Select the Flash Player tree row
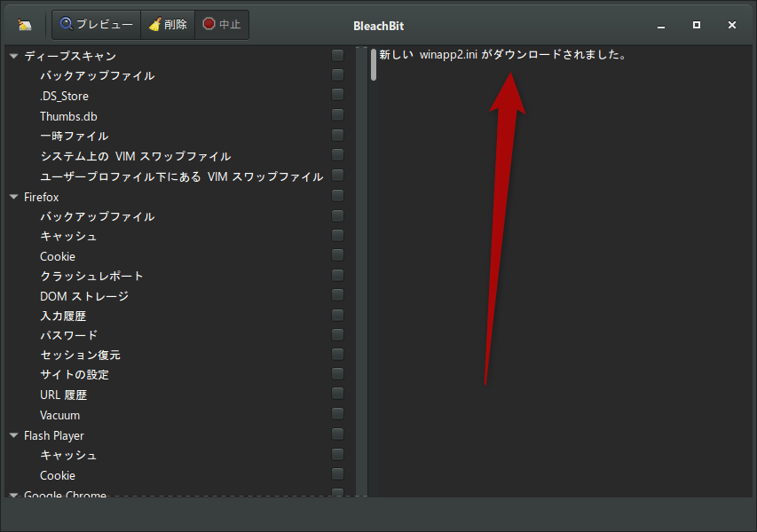 coord(180,435)
